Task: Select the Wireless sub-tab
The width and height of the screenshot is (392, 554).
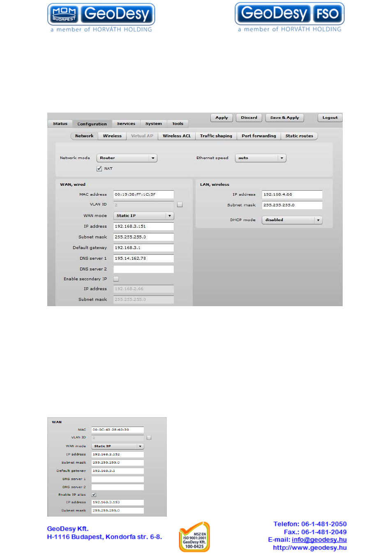Action: tap(112, 136)
